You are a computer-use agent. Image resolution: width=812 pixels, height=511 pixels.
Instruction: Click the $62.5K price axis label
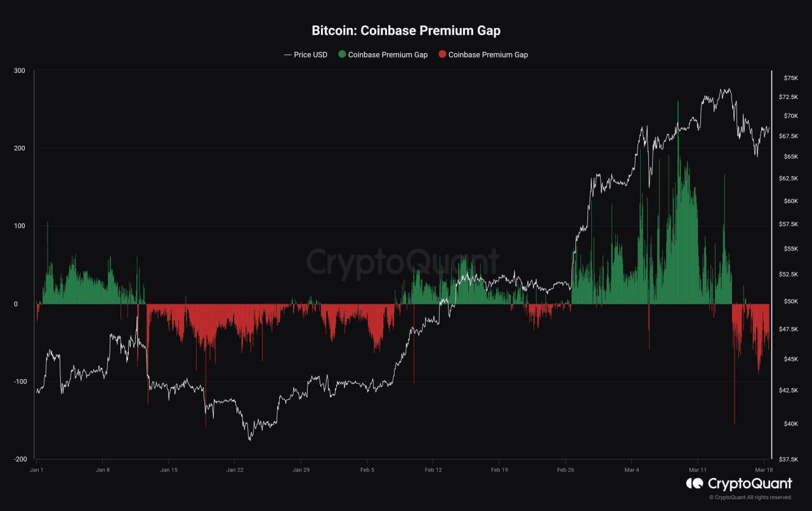[789, 179]
